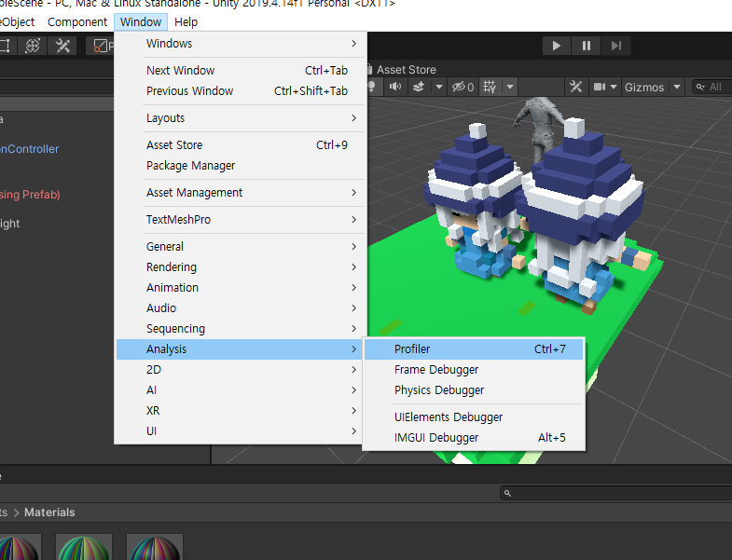
Task: Expand the AI submenu
Action: coord(241,390)
